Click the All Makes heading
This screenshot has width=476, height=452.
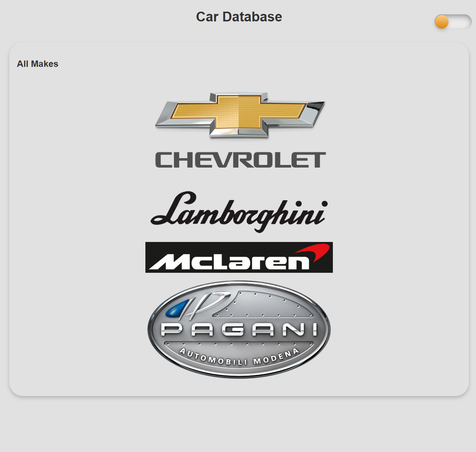point(38,64)
